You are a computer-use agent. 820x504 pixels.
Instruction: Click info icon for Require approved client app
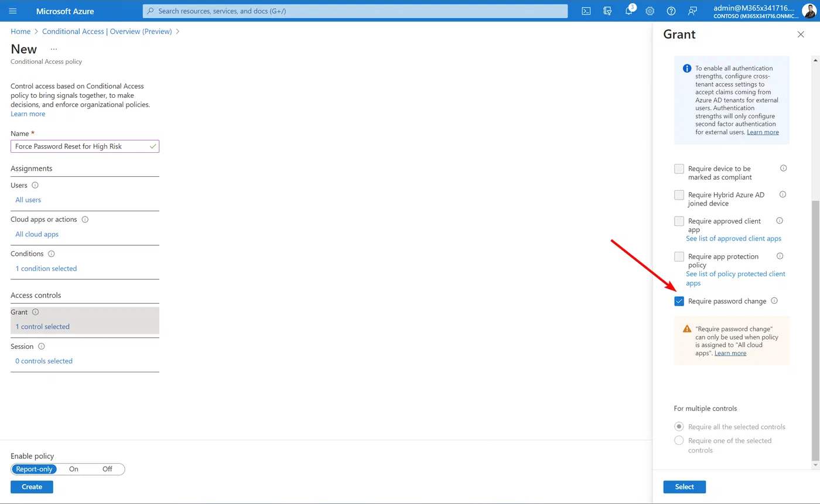[780, 221]
